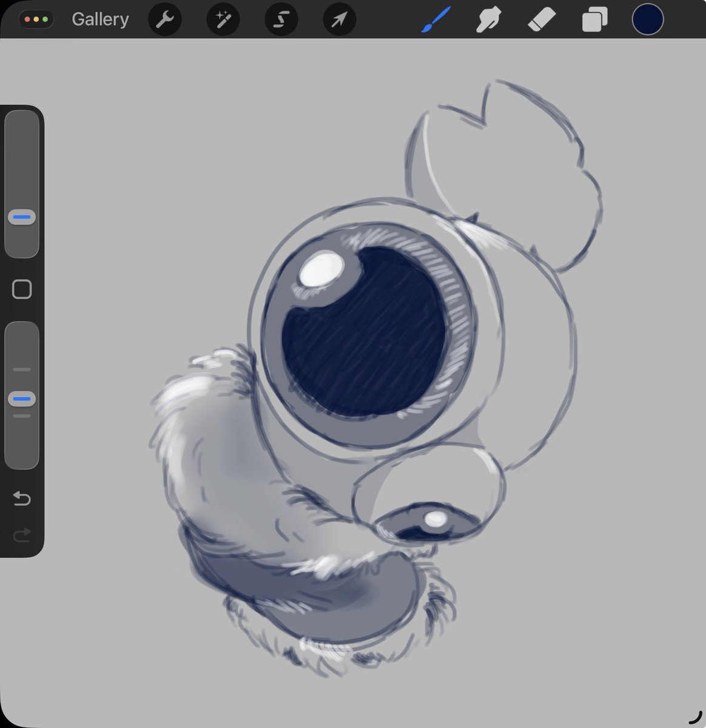This screenshot has width=706, height=728.
Task: Select the Selection S-shaped tool
Action: (281, 20)
